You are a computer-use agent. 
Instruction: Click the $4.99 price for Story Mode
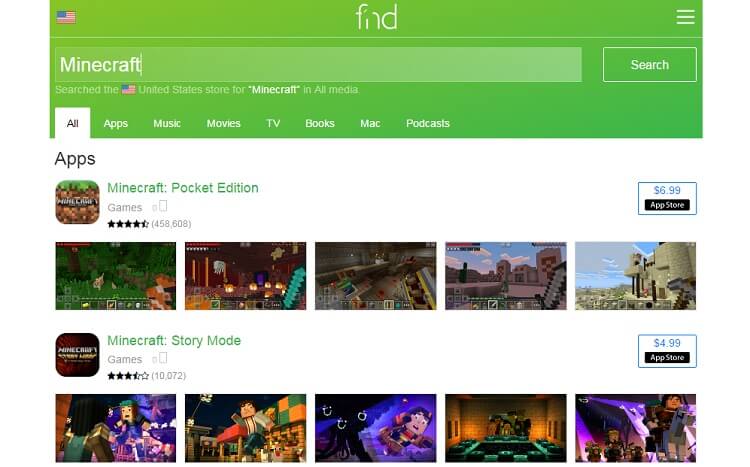[x=667, y=343]
